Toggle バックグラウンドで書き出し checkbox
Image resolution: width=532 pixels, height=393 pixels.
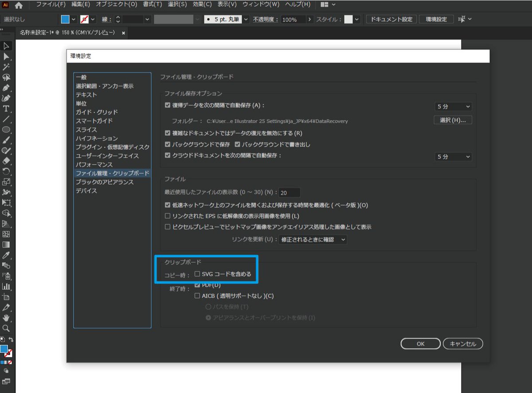(237, 144)
